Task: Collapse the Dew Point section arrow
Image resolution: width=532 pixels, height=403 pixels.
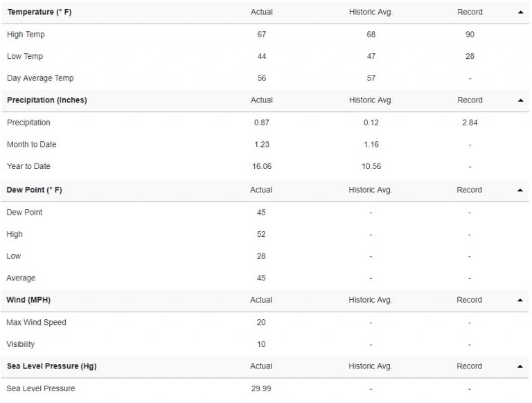Action: tap(520, 190)
